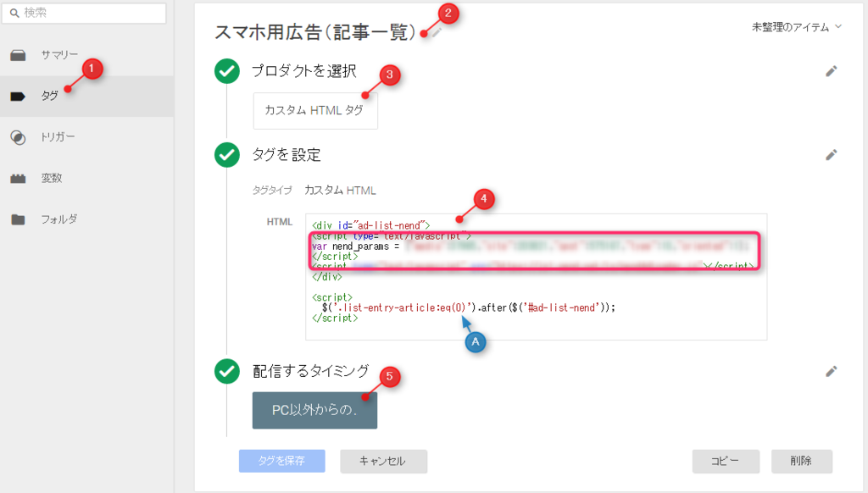Open the フォルダ sidebar item
Viewport: 868px width, 493px height.
[87, 219]
